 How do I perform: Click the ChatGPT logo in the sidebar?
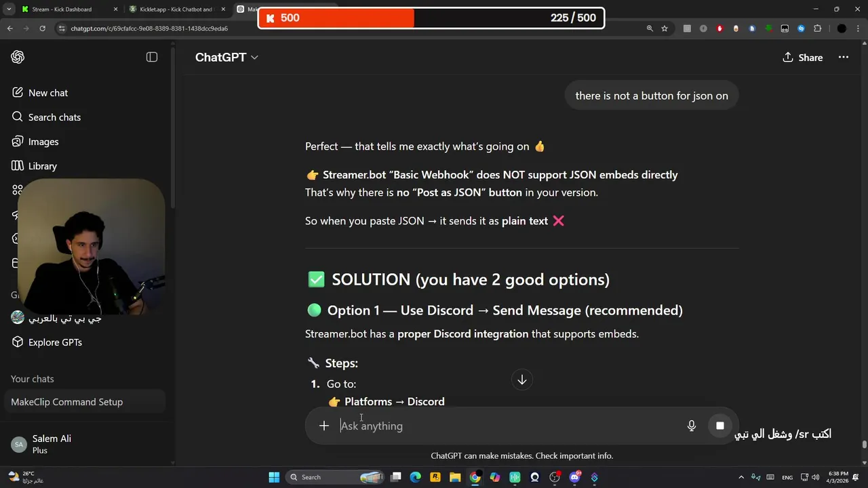(18, 58)
